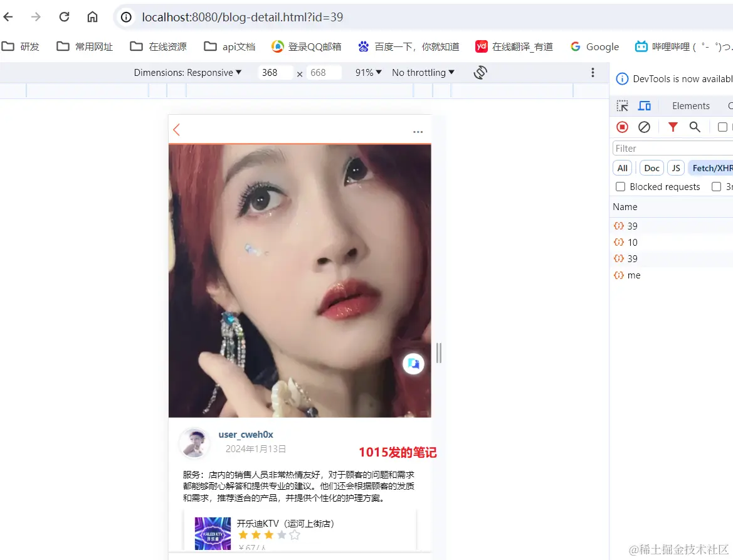Screen dimensions: 733x560
Task: Click the DevTools info notification icon
Action: [x=622, y=79]
